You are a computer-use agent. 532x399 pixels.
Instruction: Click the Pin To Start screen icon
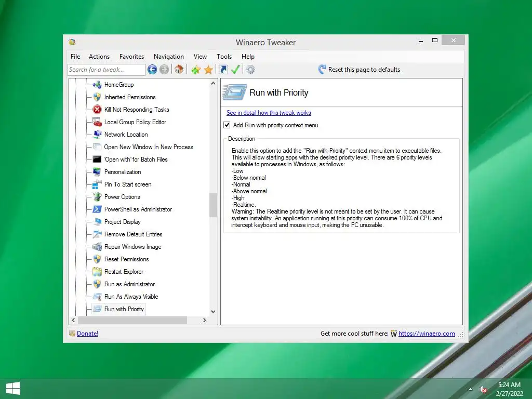[x=97, y=184]
